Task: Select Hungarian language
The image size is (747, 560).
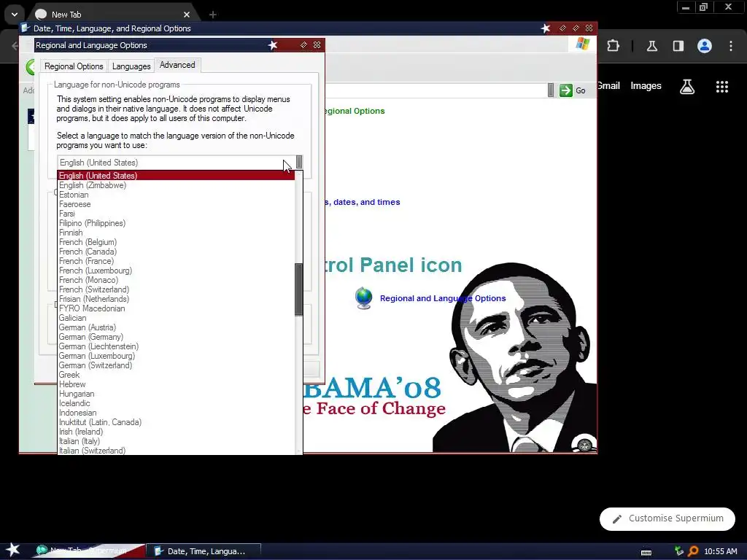Action: (x=176, y=394)
